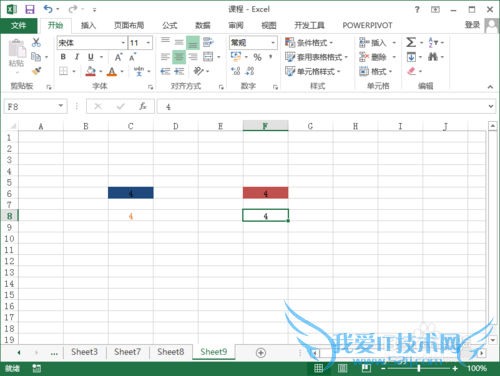
Task: Switch to the POWERPIVOT tab
Action: click(x=367, y=25)
